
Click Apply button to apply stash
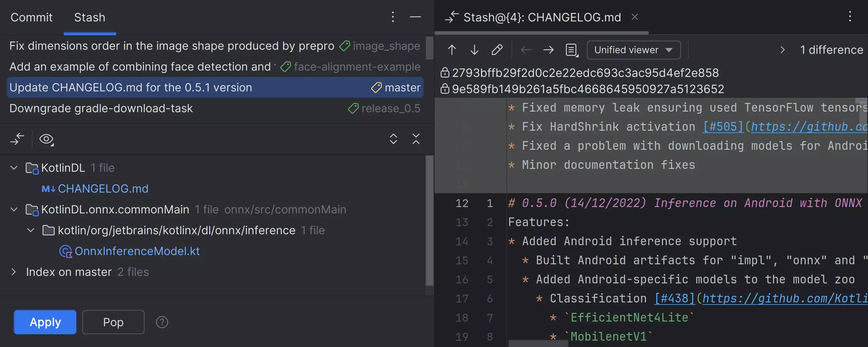(x=45, y=322)
